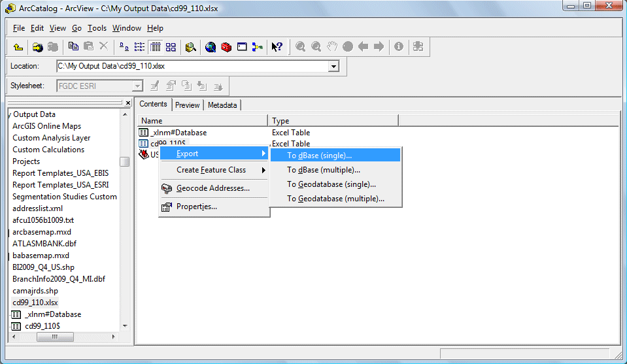Image resolution: width=627 pixels, height=364 pixels.
Task: Choose To Geodatabase (multiple) option
Action: click(x=335, y=199)
